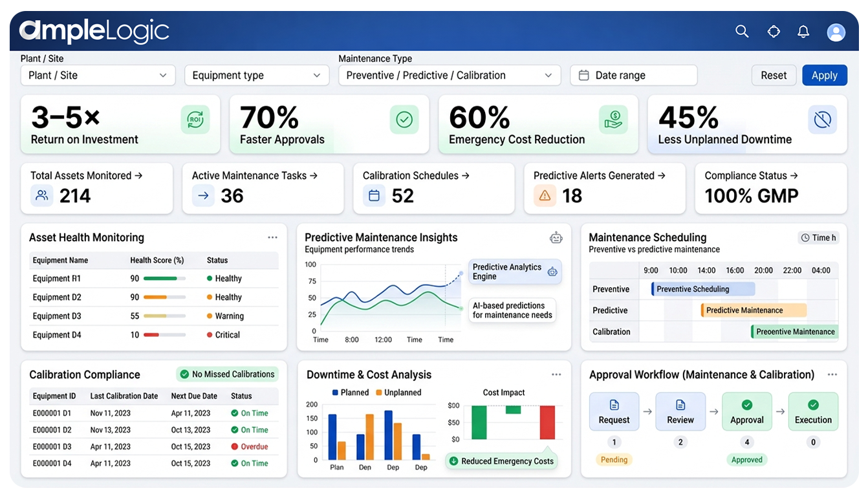This screenshot has width=868, height=498.
Task: Expand the Equipment type dropdown
Action: pos(256,76)
